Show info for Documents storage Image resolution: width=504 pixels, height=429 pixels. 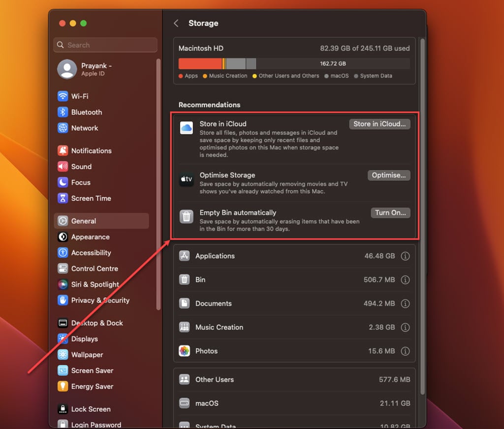[406, 304]
